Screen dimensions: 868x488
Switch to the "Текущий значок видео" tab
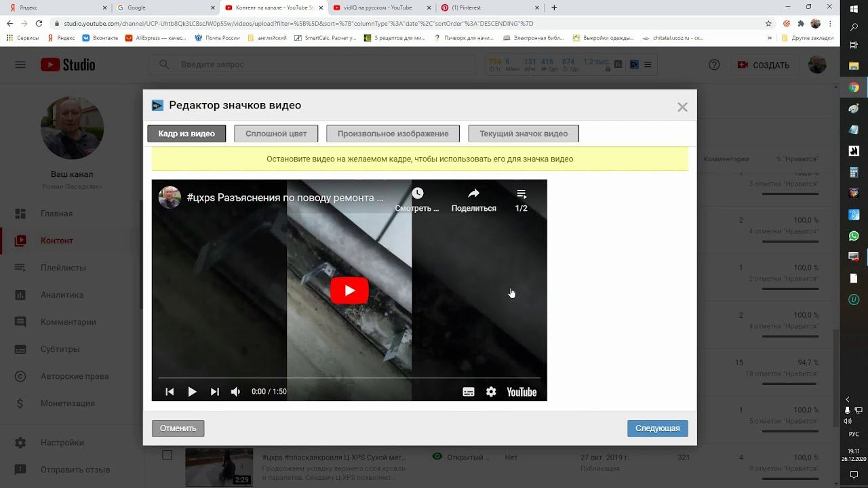(x=524, y=134)
